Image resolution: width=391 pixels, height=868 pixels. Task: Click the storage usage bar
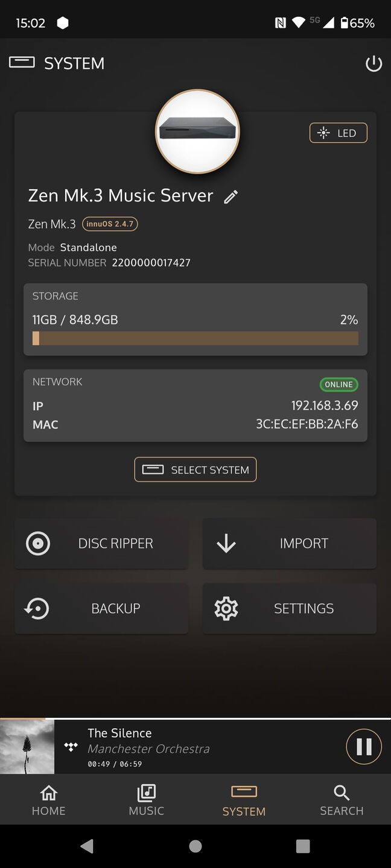[x=195, y=338]
